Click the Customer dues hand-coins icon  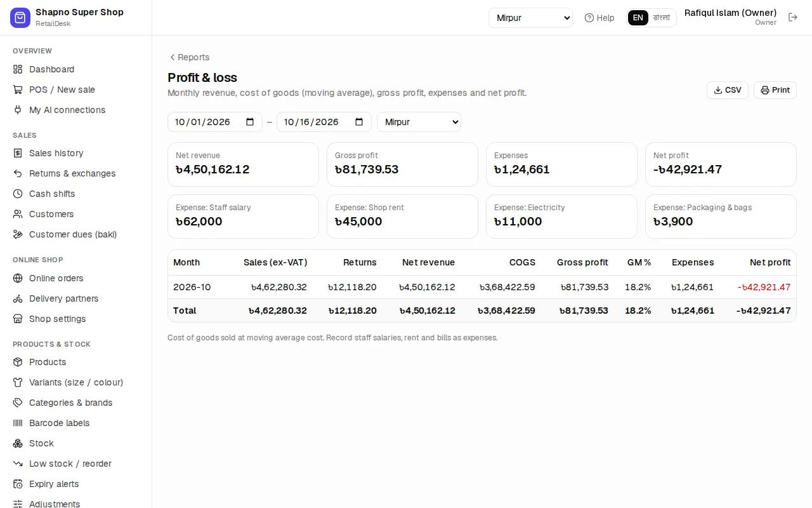(18, 234)
